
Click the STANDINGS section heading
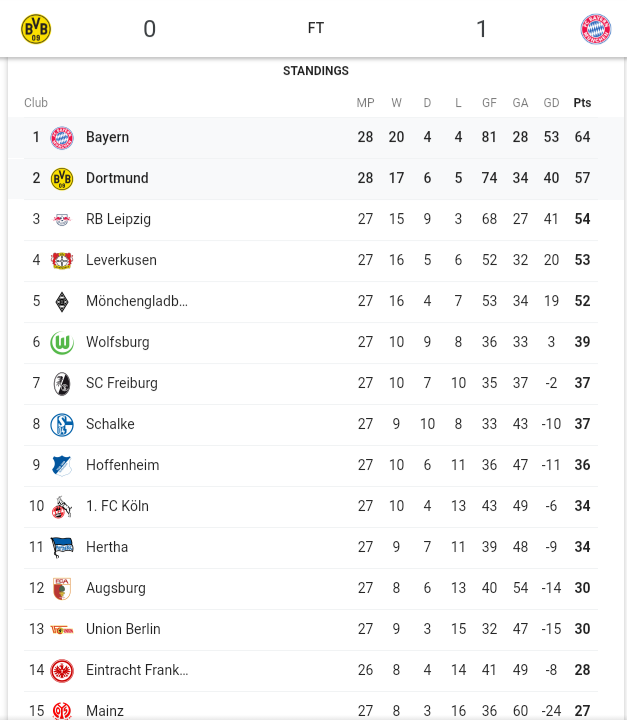(x=316, y=70)
